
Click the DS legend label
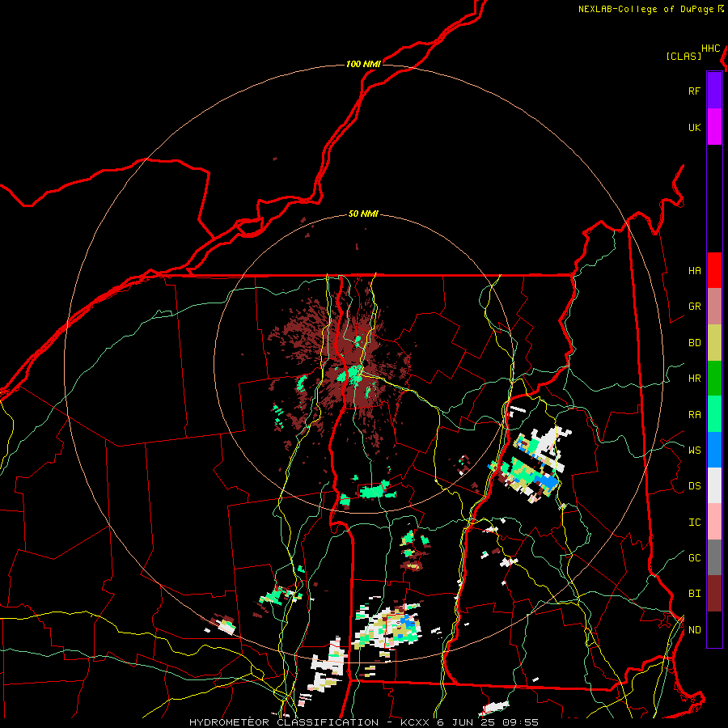coord(694,486)
